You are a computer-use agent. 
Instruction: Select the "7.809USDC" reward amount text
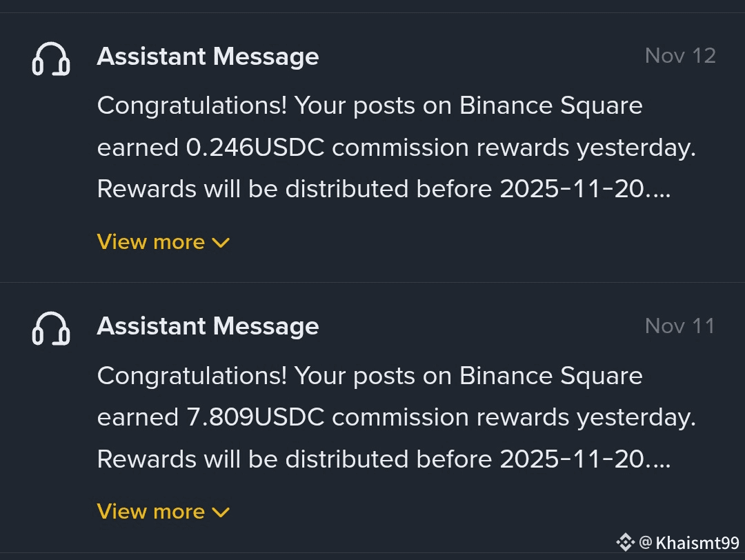point(255,417)
